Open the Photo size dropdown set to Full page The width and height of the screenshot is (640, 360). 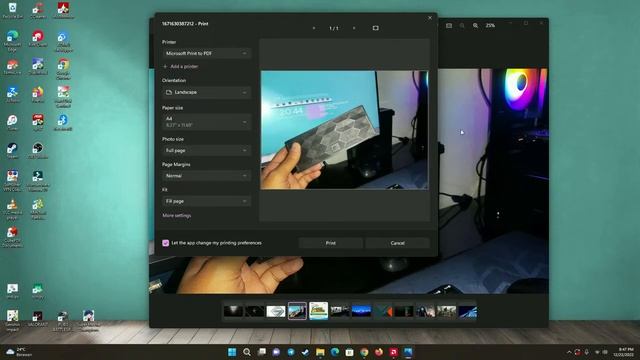click(x=206, y=150)
